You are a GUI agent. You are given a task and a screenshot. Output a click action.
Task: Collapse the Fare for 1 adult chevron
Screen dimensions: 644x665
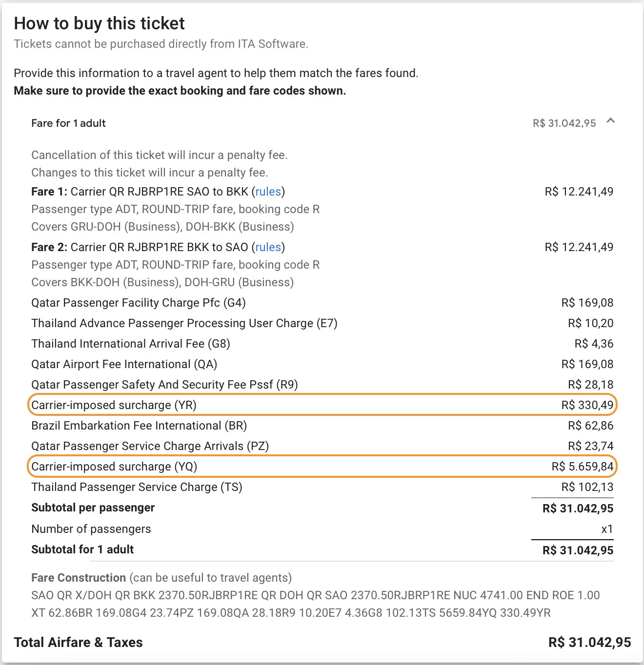coord(610,121)
